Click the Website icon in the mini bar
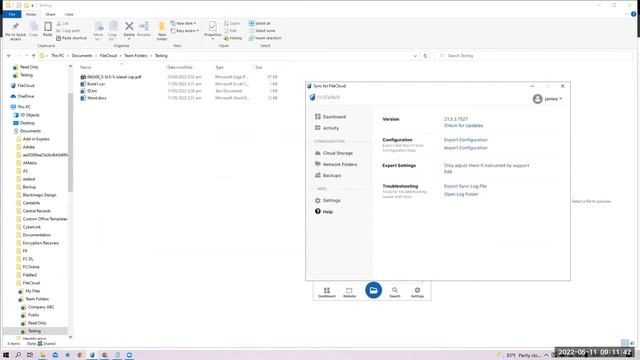The image size is (640, 360). 349,292
